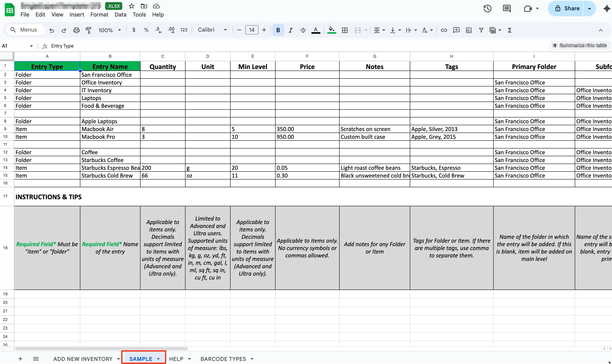Open the 100% zoom dropdown
This screenshot has height=364, width=612.
[x=109, y=30]
